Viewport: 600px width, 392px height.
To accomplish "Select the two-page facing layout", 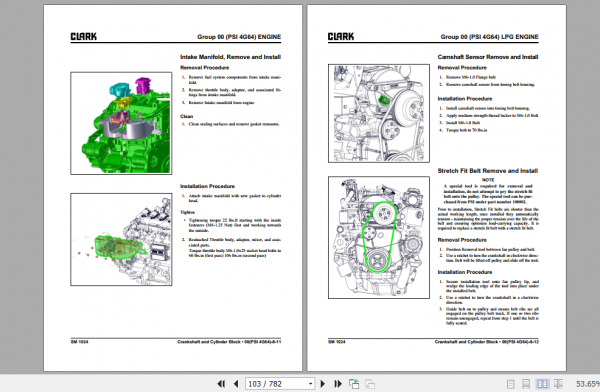I will [x=542, y=384].
